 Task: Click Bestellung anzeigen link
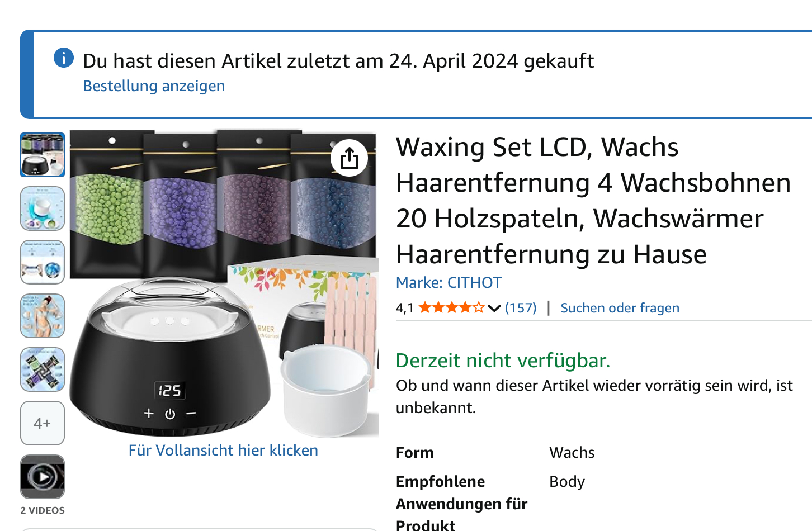(154, 86)
